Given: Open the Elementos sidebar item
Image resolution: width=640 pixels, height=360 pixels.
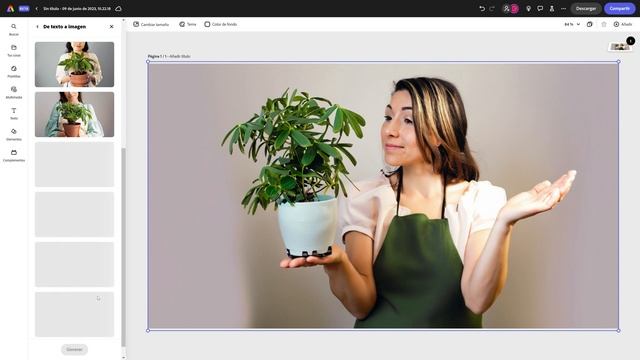Looking at the screenshot, I should (x=14, y=135).
